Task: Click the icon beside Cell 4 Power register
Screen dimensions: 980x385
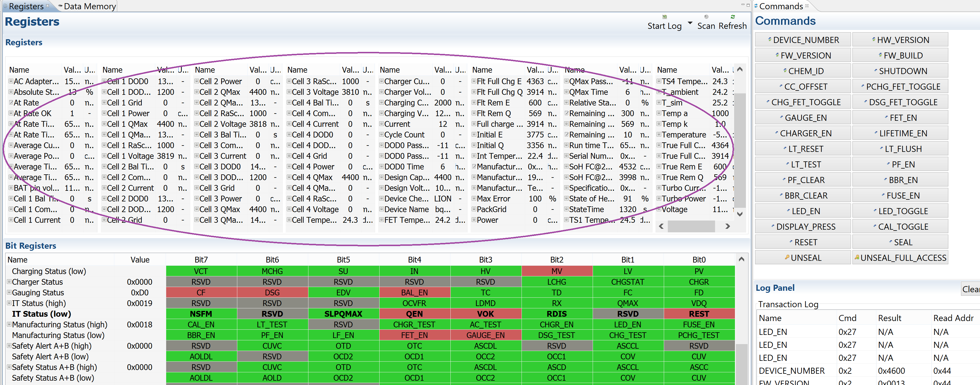Action: pyautogui.click(x=289, y=166)
